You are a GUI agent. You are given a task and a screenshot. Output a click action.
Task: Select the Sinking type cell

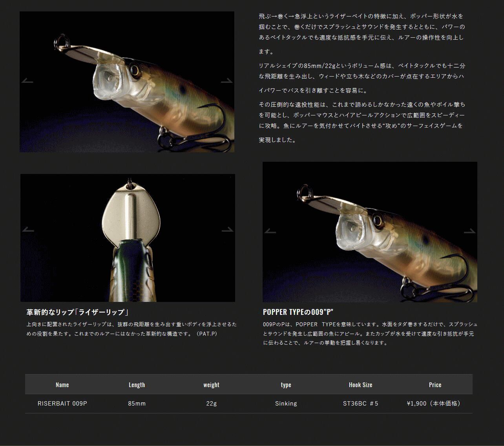click(286, 404)
